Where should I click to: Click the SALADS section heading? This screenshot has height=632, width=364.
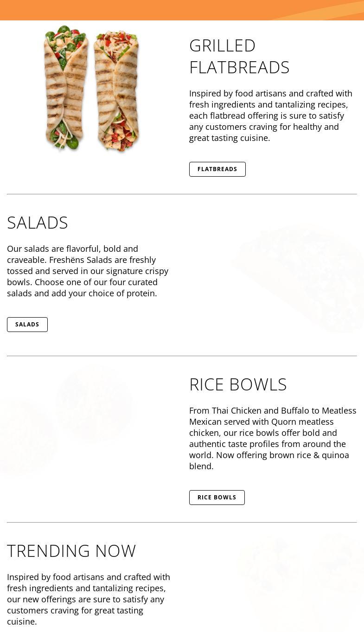(x=37, y=222)
